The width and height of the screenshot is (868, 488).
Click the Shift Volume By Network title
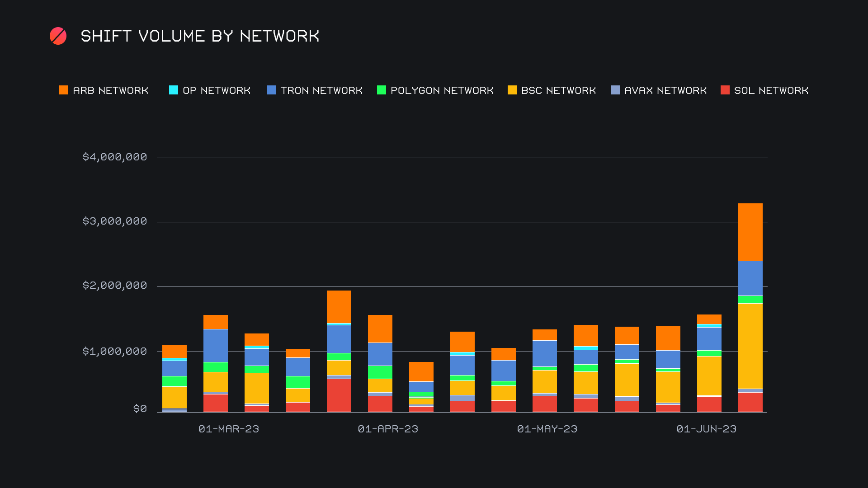click(200, 36)
